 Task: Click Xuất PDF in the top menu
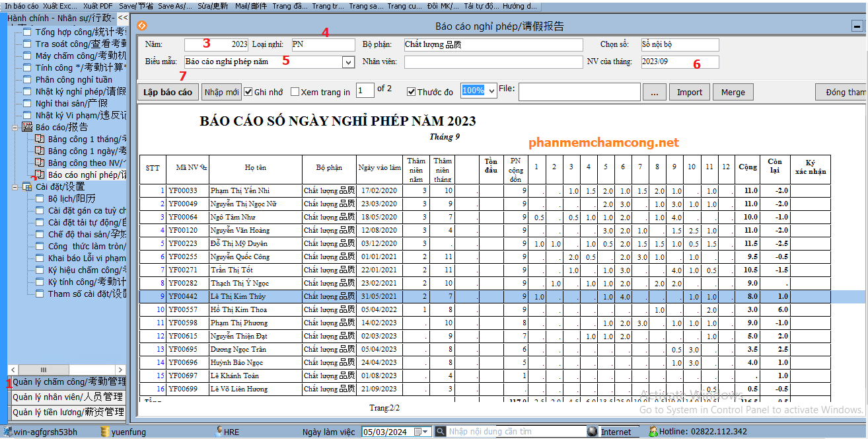(98, 5)
